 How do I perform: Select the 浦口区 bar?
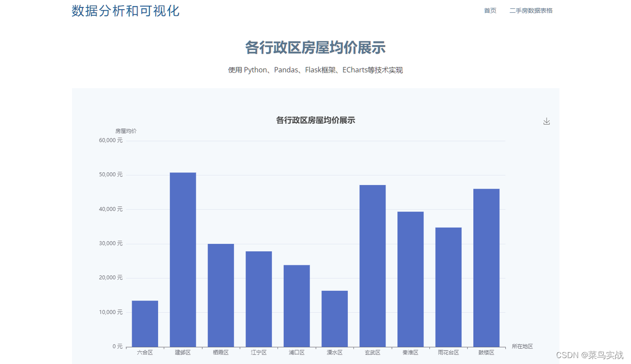coord(297,306)
